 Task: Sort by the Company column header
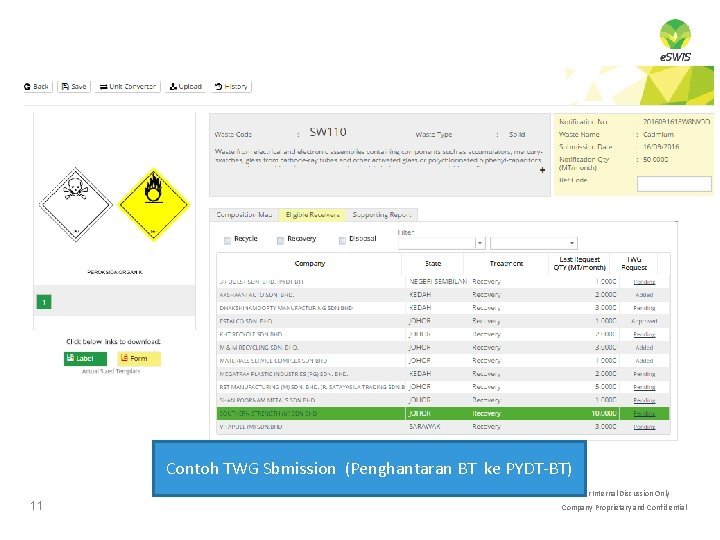[309, 264]
